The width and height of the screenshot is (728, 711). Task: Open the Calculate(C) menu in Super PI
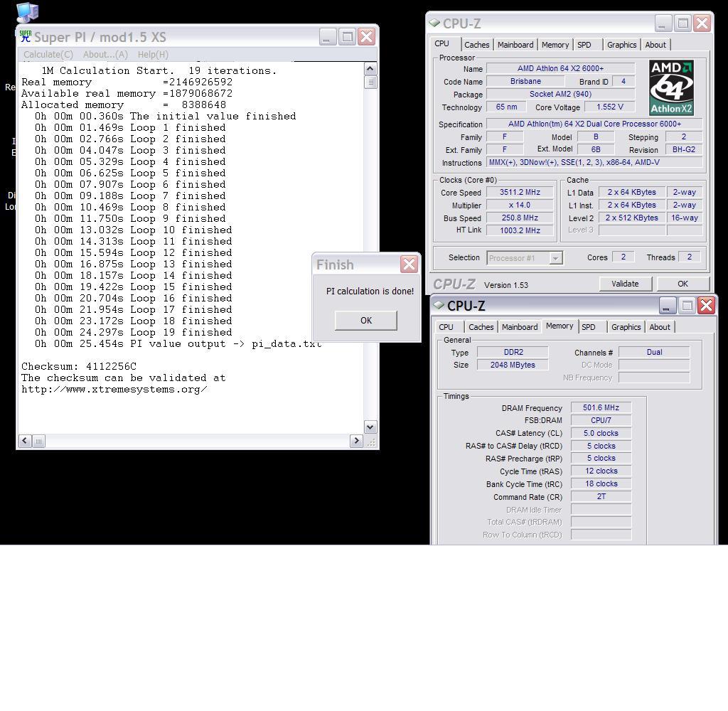pyautogui.click(x=48, y=54)
